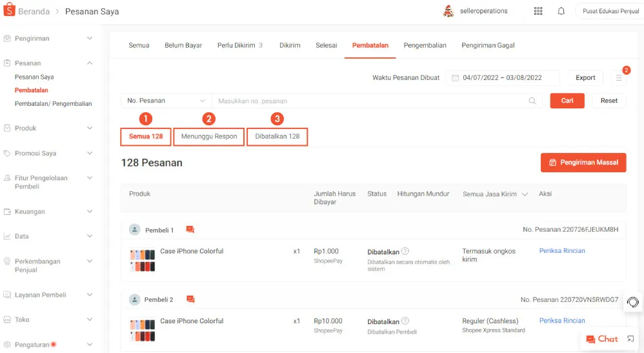
Task: Open Periksa Rincian for Pembeli 2
Action: (x=562, y=321)
